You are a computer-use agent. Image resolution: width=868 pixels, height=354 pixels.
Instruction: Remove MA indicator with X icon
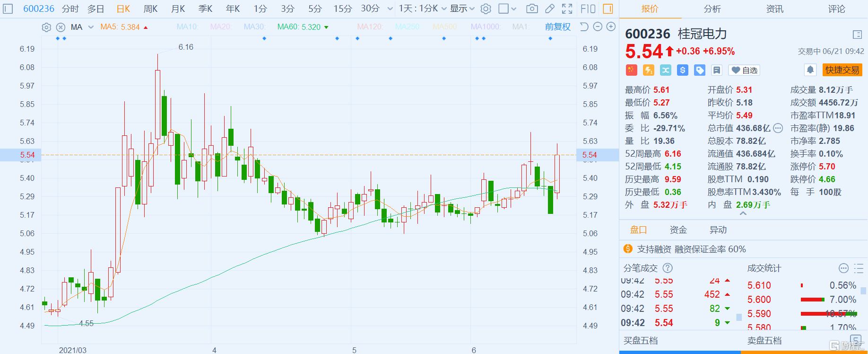[61, 27]
